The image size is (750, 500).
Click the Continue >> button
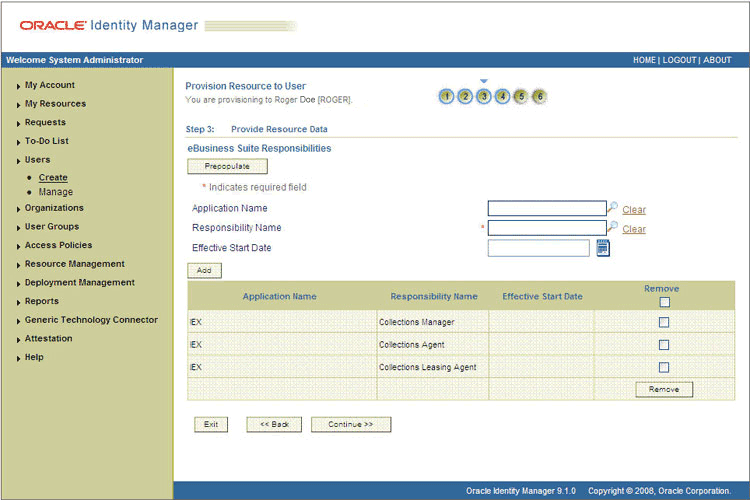pos(351,424)
